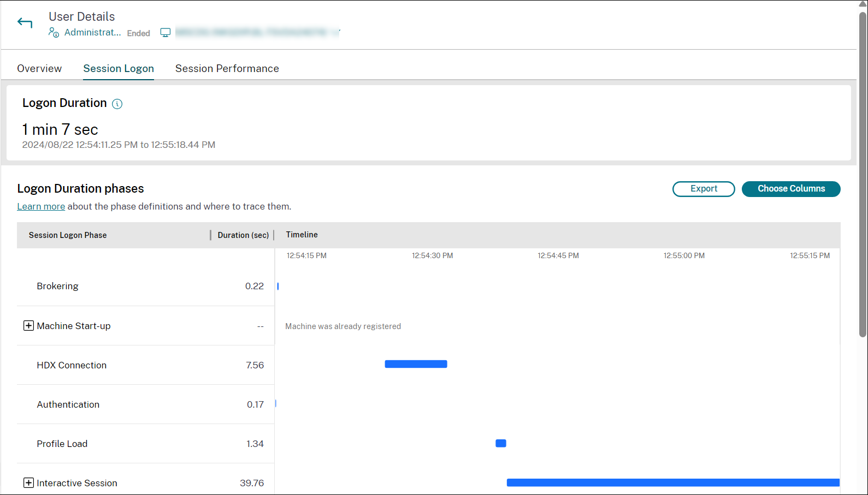Viewport: 868px width, 495px height.
Task: Click the Administrator user name link
Action: coord(92,33)
